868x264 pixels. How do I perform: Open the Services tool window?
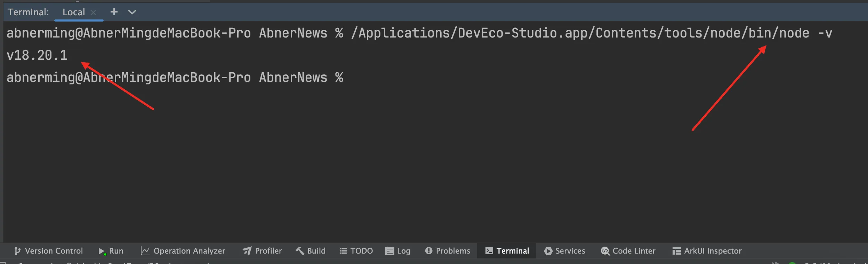tap(565, 251)
